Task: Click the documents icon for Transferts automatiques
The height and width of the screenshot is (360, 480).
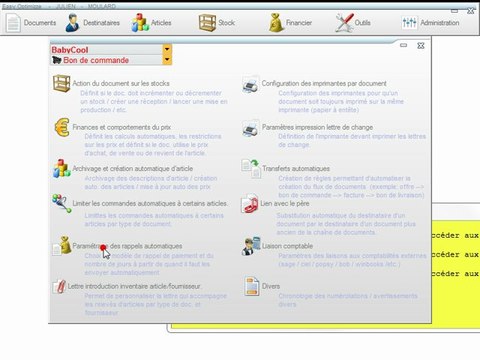Action: click(251, 169)
